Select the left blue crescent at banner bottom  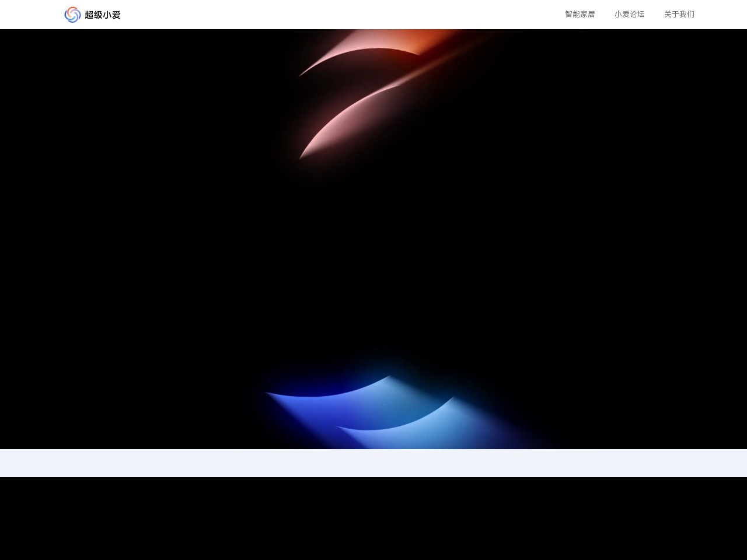pos(327,402)
